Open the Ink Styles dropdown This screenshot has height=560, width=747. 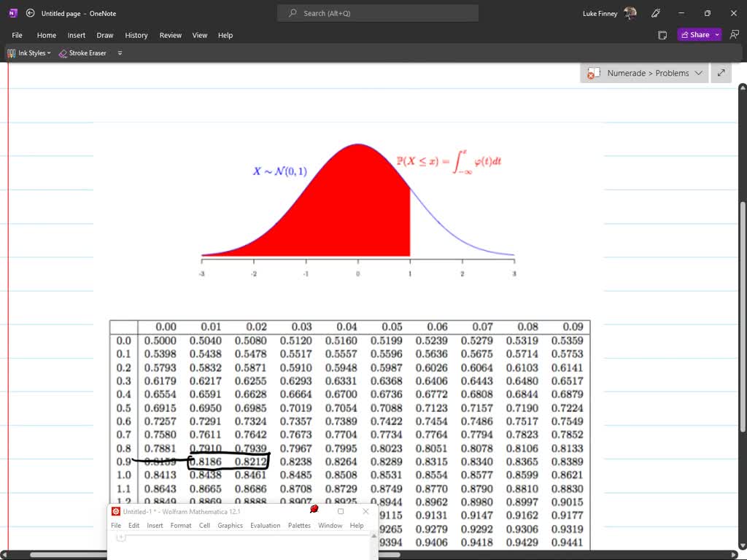[x=29, y=53]
